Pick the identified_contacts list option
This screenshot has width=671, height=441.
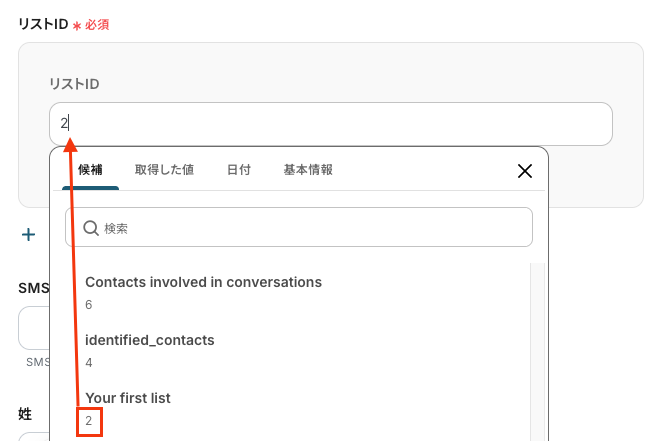[x=150, y=340]
